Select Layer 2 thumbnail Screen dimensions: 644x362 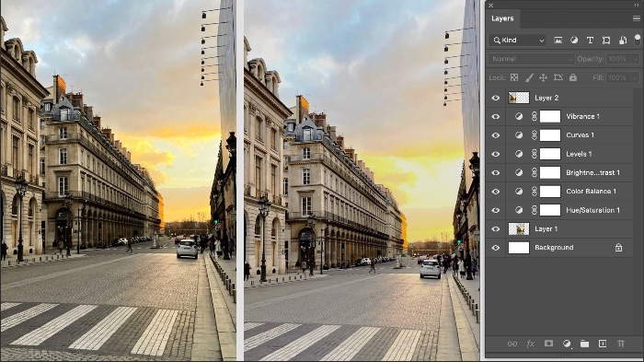[x=519, y=98]
